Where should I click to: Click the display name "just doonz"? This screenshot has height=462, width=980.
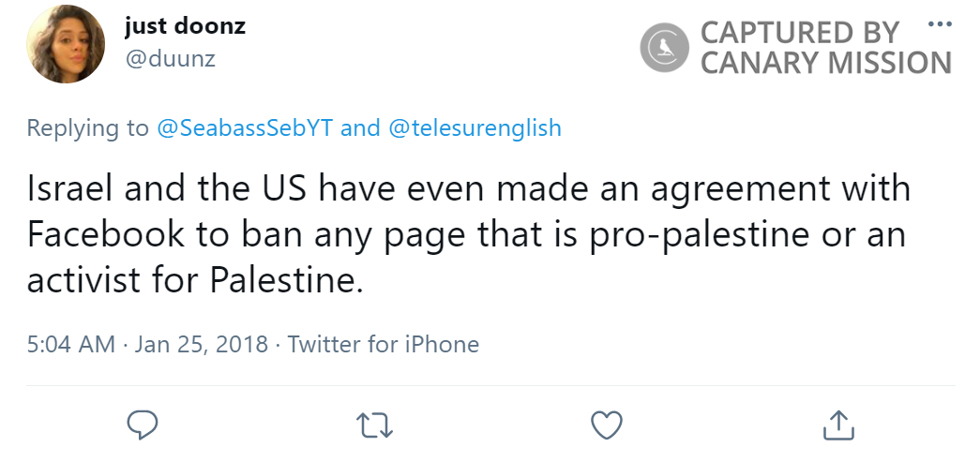[x=185, y=26]
